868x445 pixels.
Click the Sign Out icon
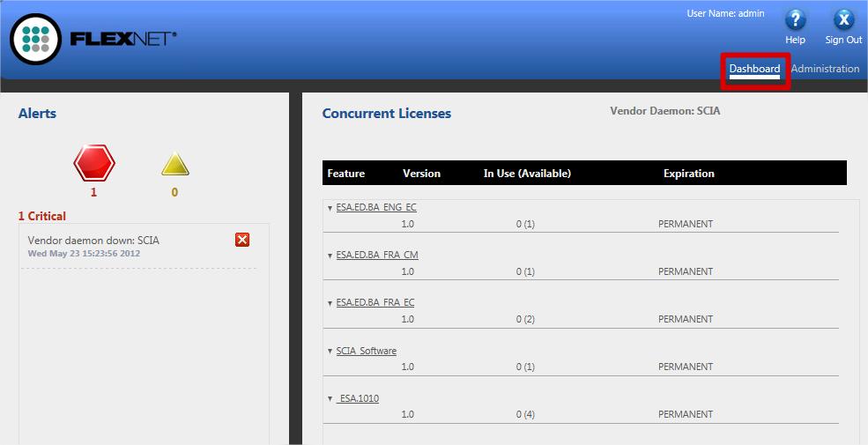coord(843,20)
